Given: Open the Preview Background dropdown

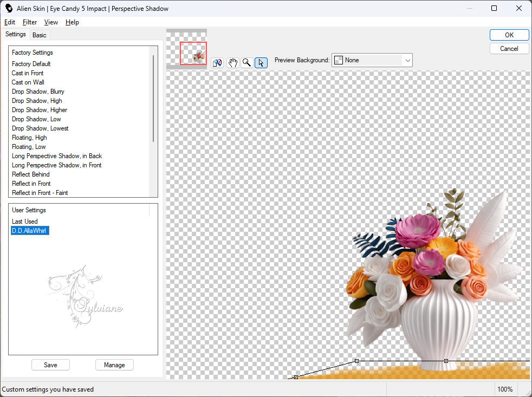Looking at the screenshot, I should pos(372,60).
